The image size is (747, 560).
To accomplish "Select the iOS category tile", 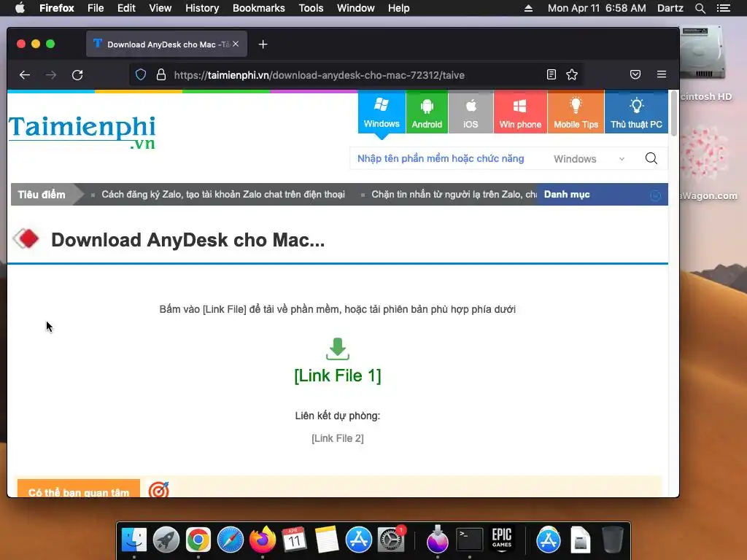I will (471, 112).
